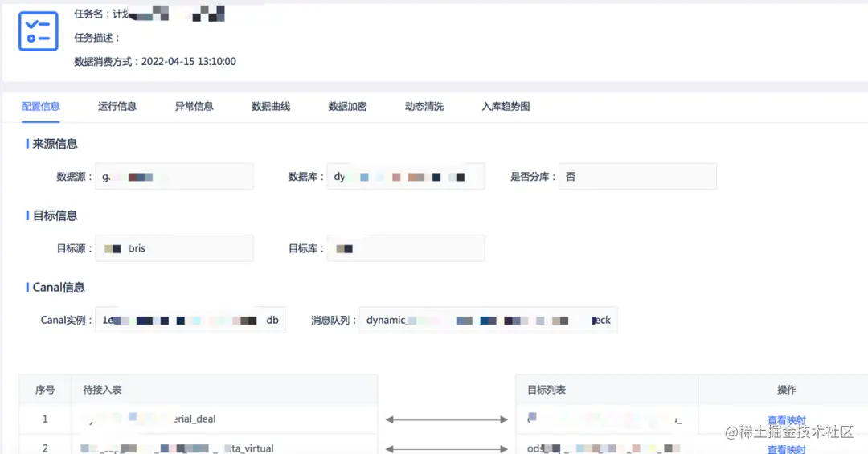
Task: Switch to the 配置信息 tab
Action: click(40, 106)
